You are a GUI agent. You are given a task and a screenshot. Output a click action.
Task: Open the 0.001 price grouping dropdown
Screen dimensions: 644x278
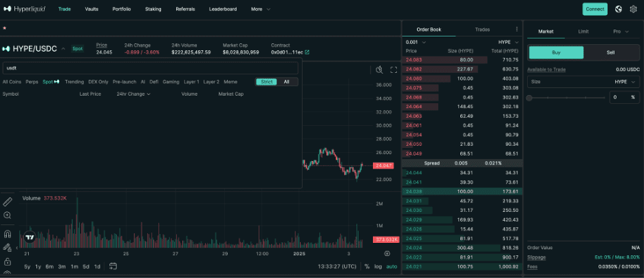(416, 42)
